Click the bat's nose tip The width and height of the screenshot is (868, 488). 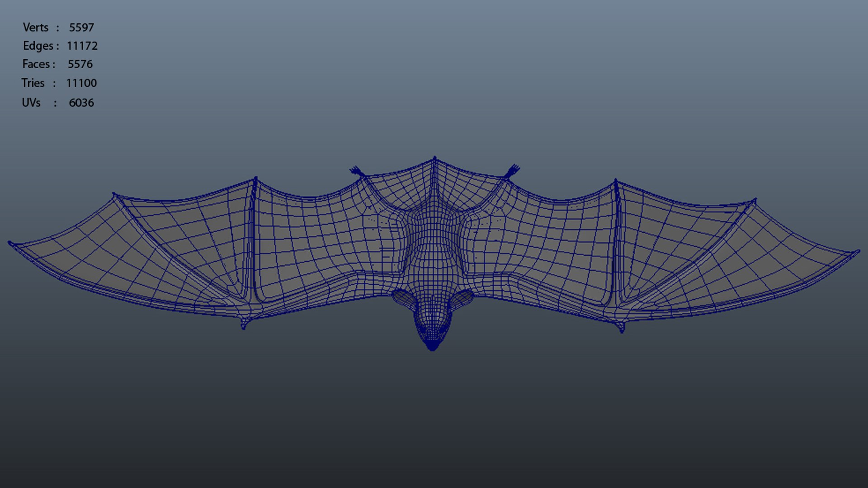[x=432, y=347]
